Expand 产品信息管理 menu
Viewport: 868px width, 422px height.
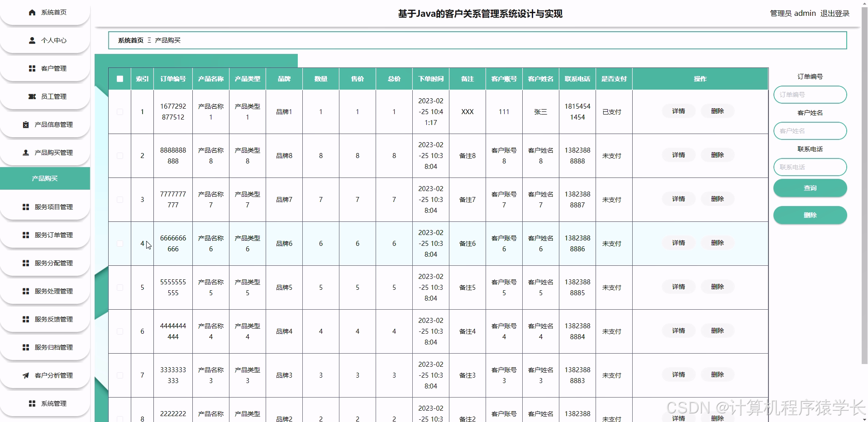click(x=45, y=125)
